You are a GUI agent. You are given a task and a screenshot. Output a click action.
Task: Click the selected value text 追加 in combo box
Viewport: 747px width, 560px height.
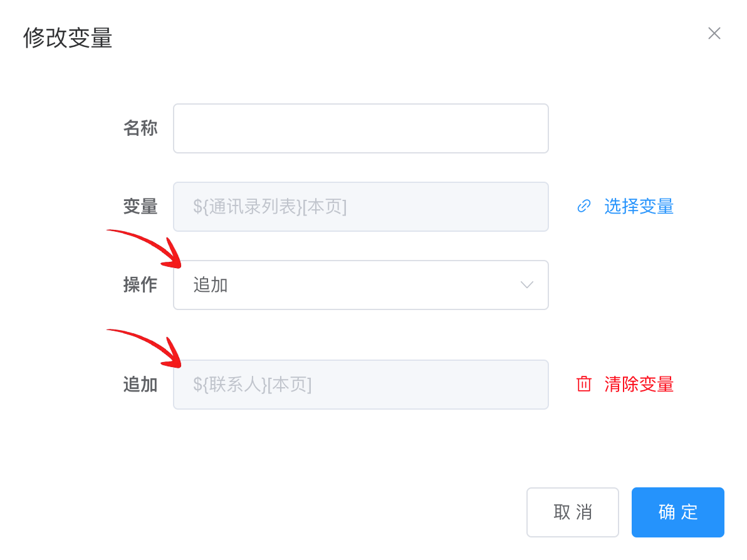click(x=210, y=285)
